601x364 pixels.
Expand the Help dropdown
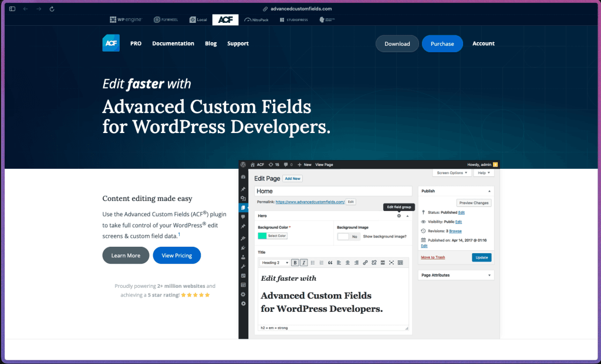pos(484,173)
